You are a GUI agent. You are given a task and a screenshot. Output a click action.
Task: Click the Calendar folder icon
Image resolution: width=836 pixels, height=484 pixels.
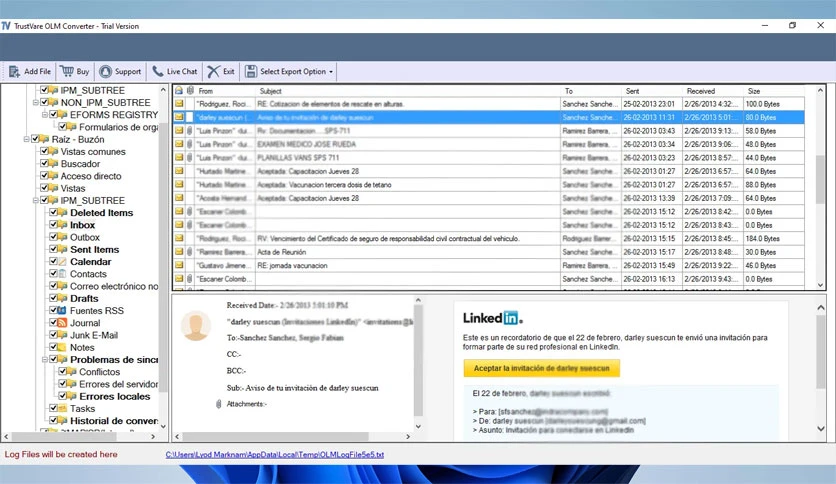62,261
